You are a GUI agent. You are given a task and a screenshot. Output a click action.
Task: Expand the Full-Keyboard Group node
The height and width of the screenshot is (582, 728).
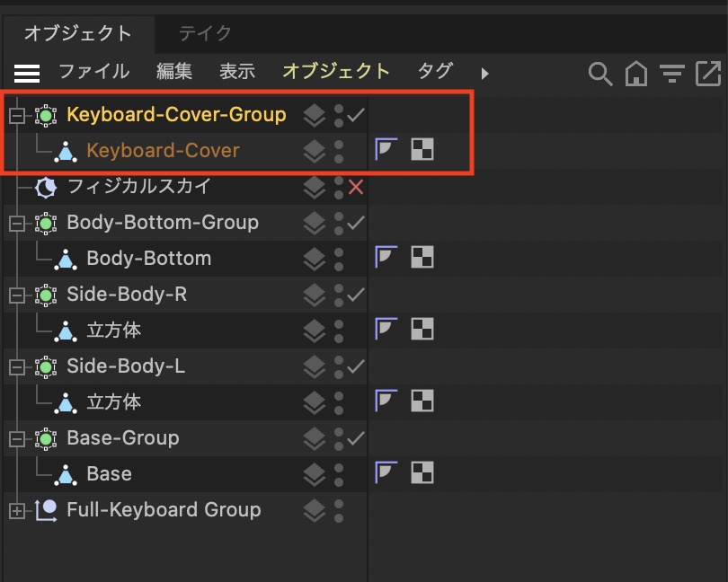(15, 510)
